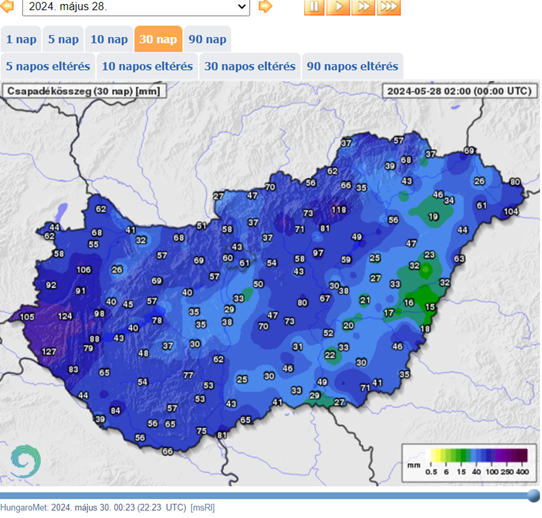542x518 pixels.
Task: Click the previous day left arrow
Action: point(7,6)
